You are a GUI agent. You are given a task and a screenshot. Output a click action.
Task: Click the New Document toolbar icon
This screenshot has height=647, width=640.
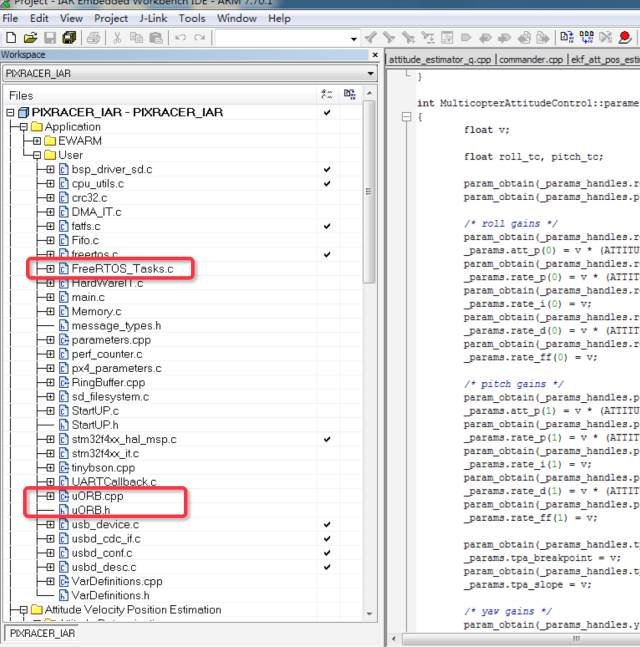tap(10, 38)
